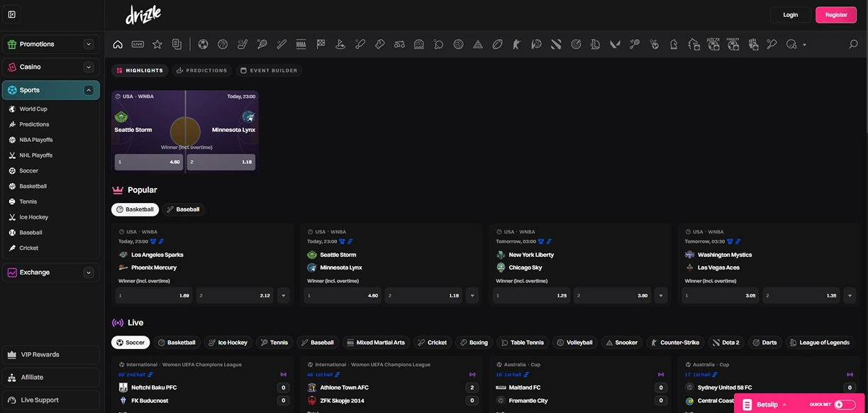Select the MMA icon in the sports bar
Image resolution: width=868 pixels, height=413 pixels.
click(301, 44)
